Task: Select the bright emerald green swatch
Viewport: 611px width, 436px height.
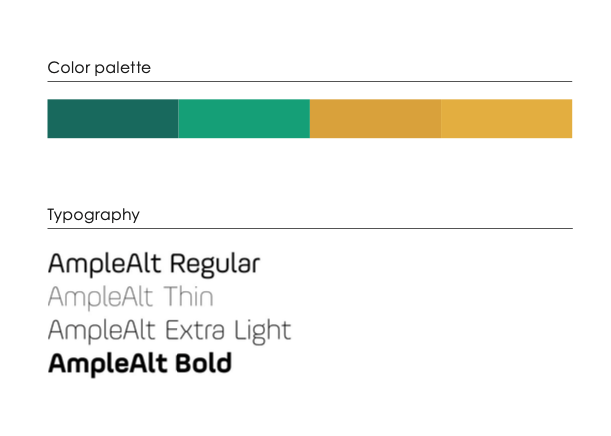Action: coord(244,118)
